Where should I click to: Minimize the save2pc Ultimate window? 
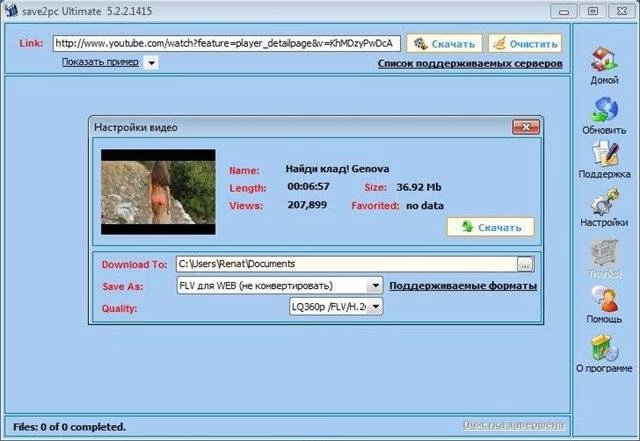pyautogui.click(x=564, y=11)
